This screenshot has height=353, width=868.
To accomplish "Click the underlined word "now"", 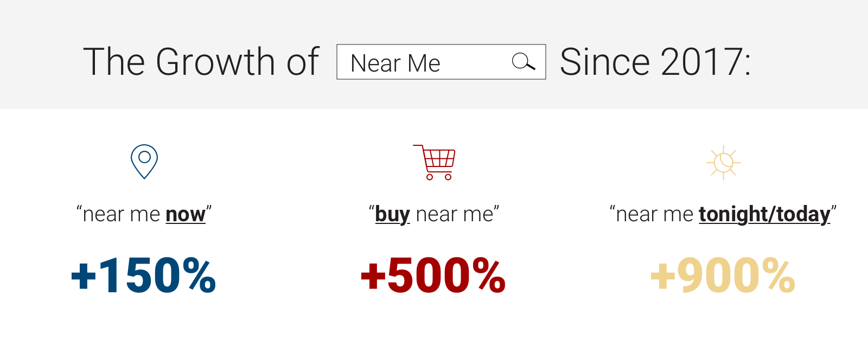I will 186,214.
